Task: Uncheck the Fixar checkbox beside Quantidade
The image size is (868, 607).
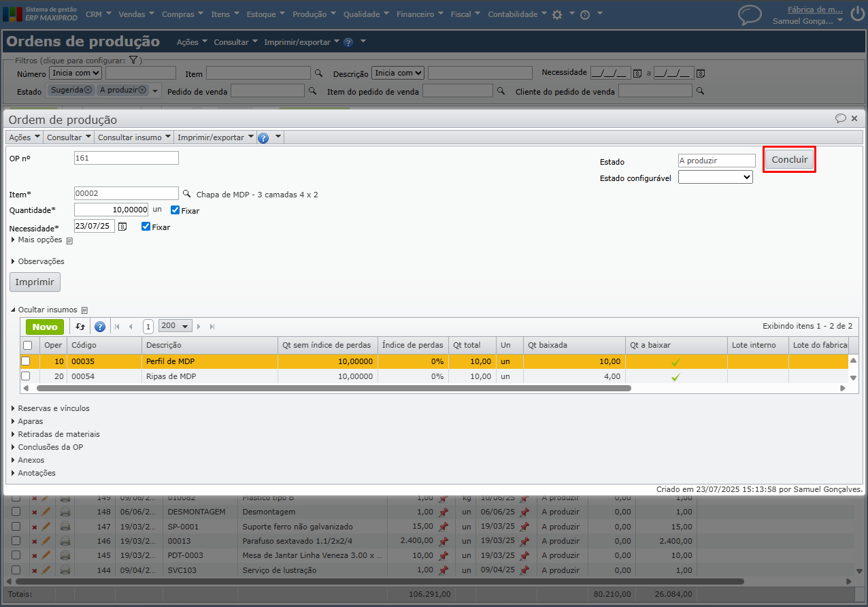Action: [176, 211]
